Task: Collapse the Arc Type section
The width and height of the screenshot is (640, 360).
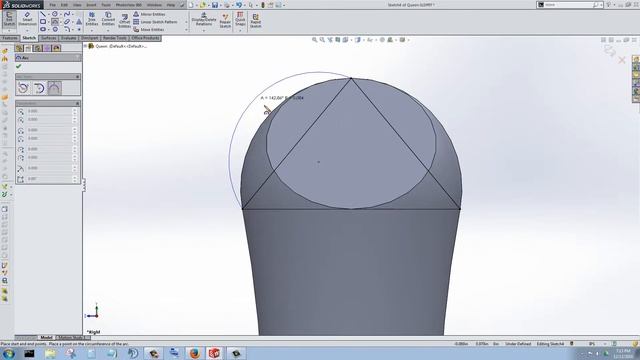Action: coord(78,77)
